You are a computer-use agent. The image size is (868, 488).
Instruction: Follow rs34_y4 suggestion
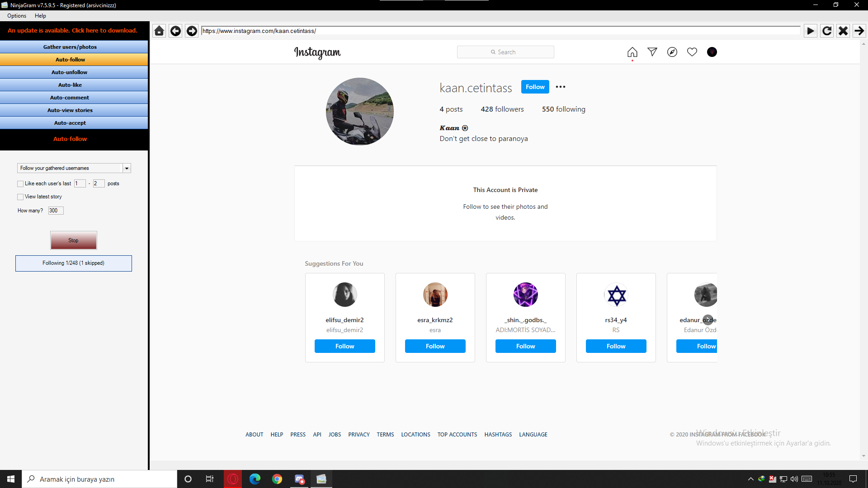pos(616,346)
